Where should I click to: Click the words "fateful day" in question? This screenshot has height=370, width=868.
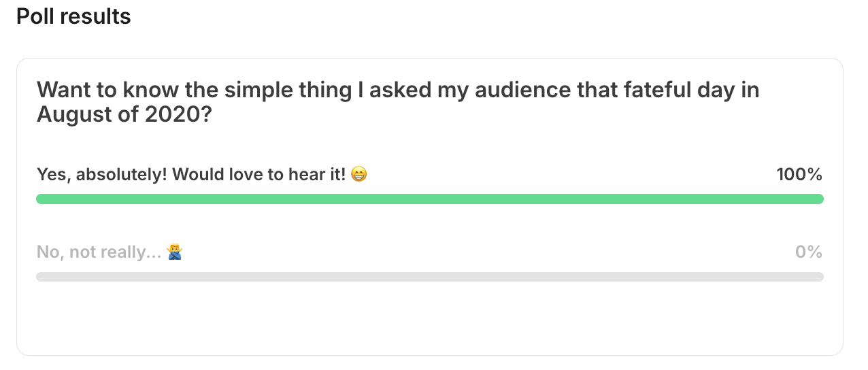658,90
